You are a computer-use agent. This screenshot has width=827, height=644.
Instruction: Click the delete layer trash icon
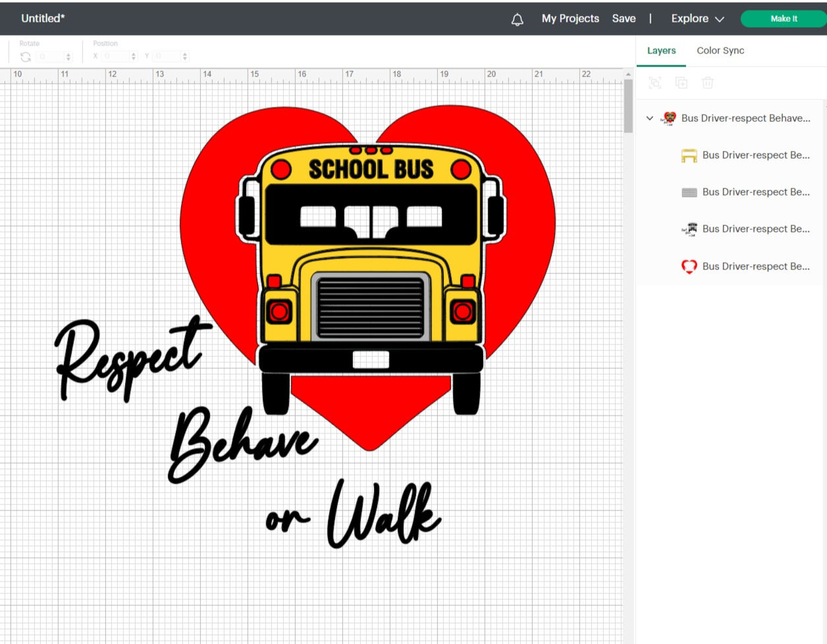708,82
